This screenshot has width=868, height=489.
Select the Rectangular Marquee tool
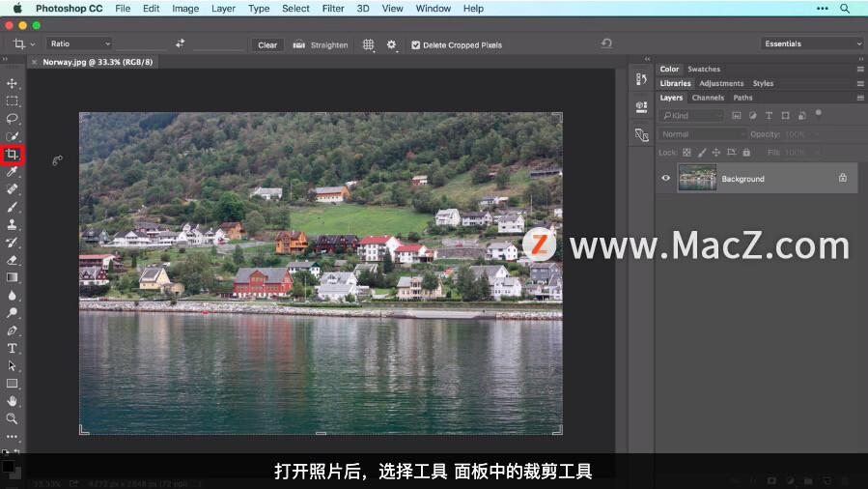[x=12, y=101]
